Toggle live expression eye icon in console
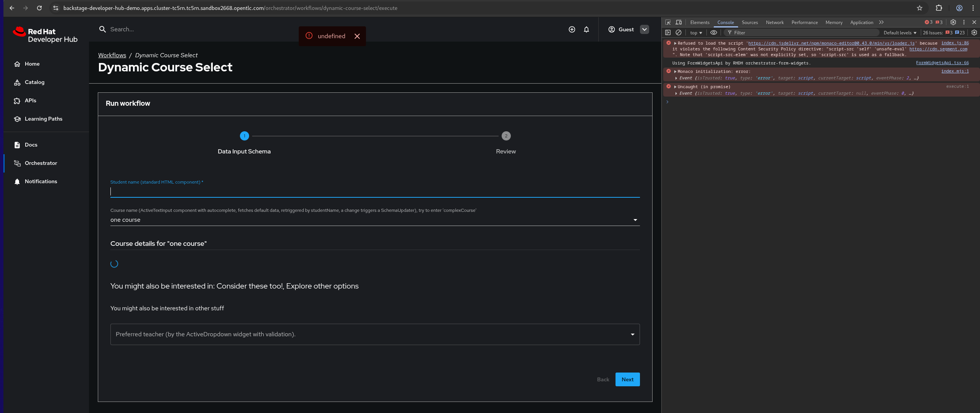This screenshot has width=980, height=413. point(713,32)
